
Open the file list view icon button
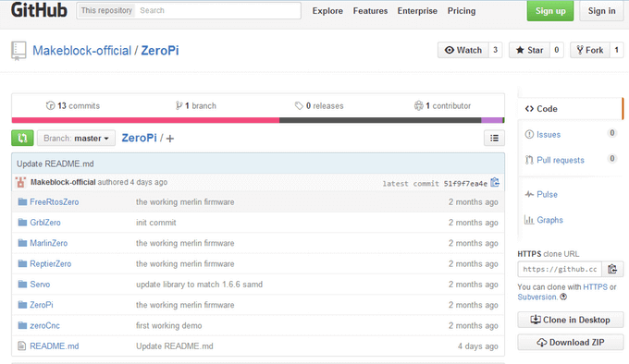[494, 139]
